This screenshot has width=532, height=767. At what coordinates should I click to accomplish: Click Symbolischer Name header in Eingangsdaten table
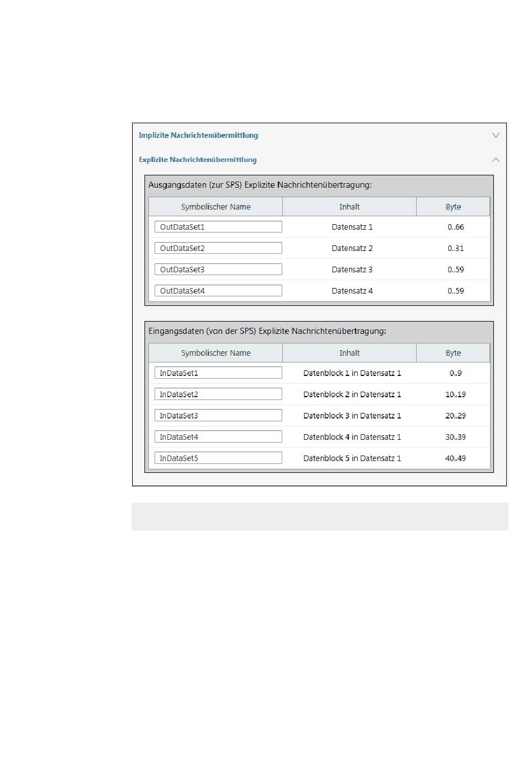pyautogui.click(x=216, y=353)
